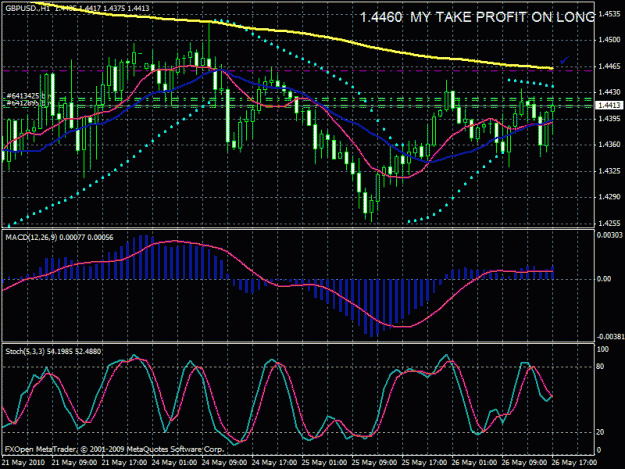625x469 pixels.
Task: Click the '25 May 01:00' time label
Action: pyautogui.click(x=324, y=463)
